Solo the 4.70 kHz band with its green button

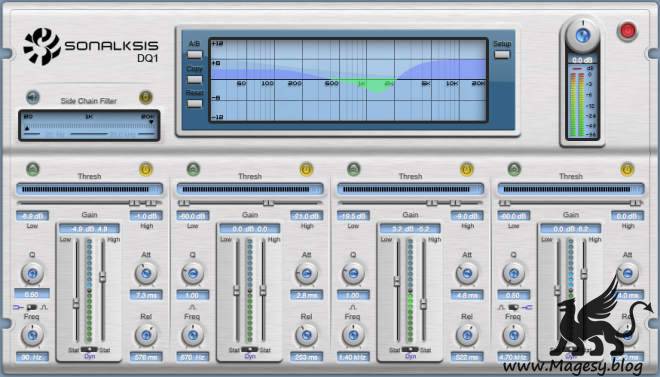[514, 169]
